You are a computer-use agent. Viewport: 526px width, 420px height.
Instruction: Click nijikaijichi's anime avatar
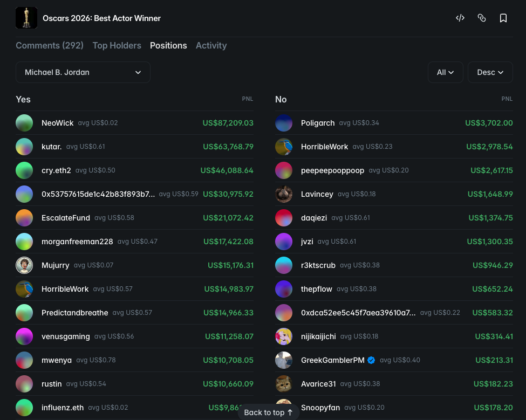pyautogui.click(x=284, y=336)
